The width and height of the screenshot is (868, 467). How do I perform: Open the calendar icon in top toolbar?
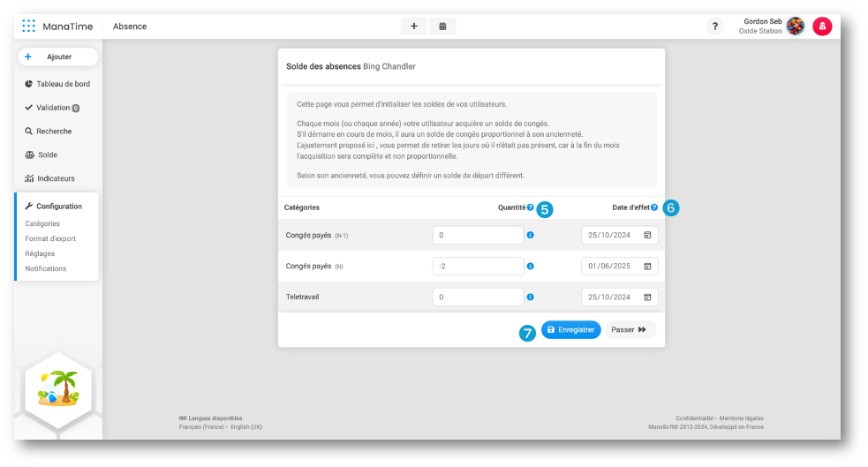coord(442,26)
